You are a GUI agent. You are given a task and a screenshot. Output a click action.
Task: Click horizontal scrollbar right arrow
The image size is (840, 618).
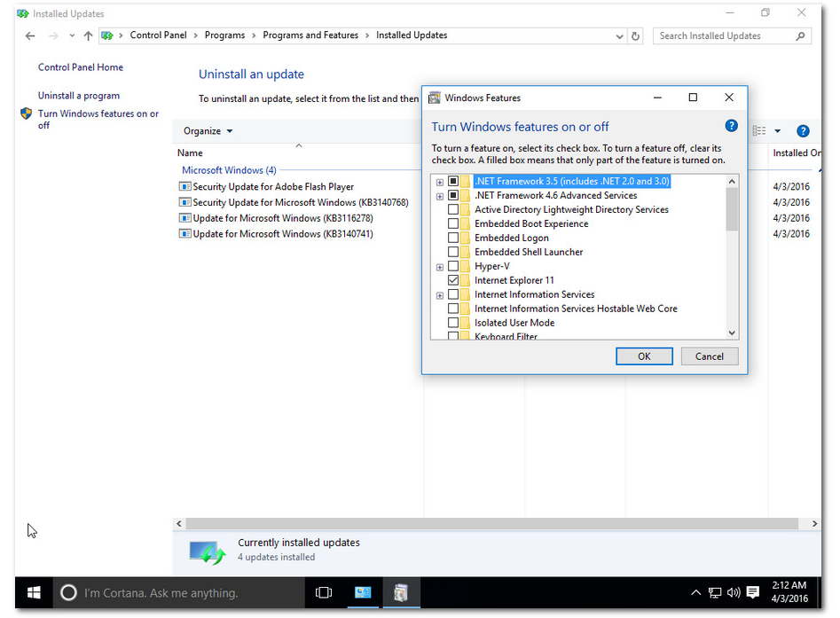pos(814,524)
